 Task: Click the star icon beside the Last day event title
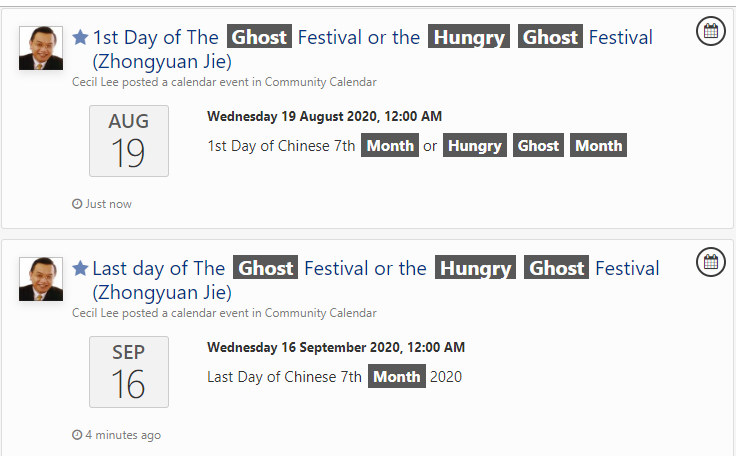pos(81,268)
